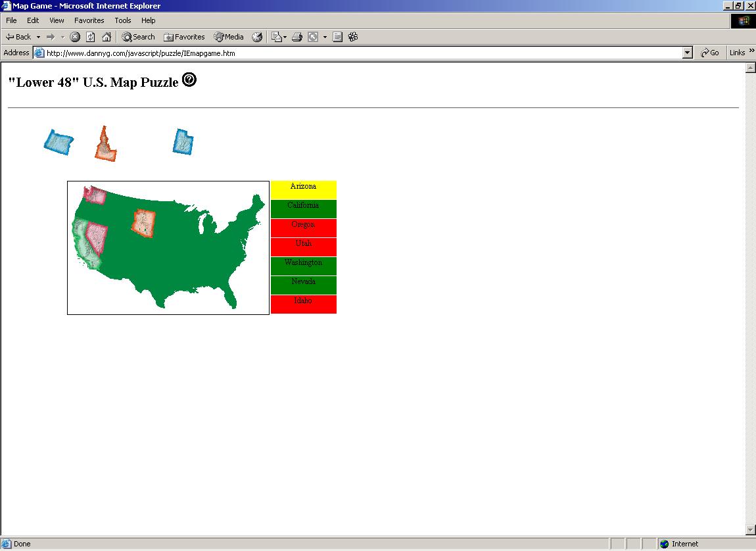Go to the Home page icon
Image resolution: width=756 pixels, height=551 pixels.
click(x=106, y=37)
